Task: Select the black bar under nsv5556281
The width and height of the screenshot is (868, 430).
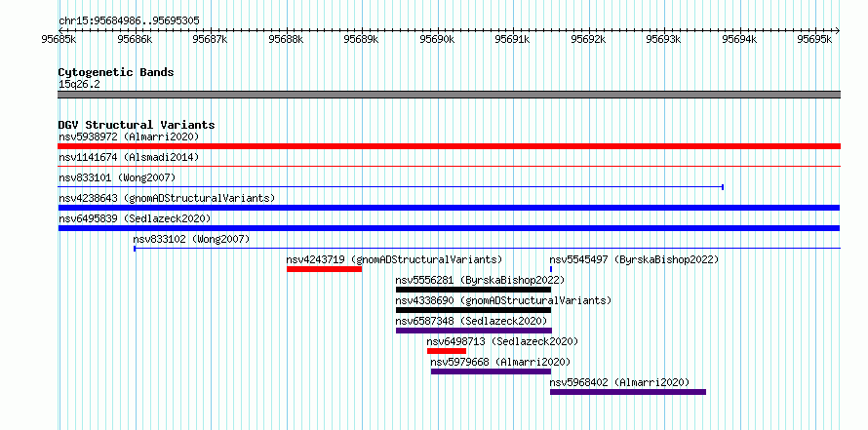Action: [473, 290]
